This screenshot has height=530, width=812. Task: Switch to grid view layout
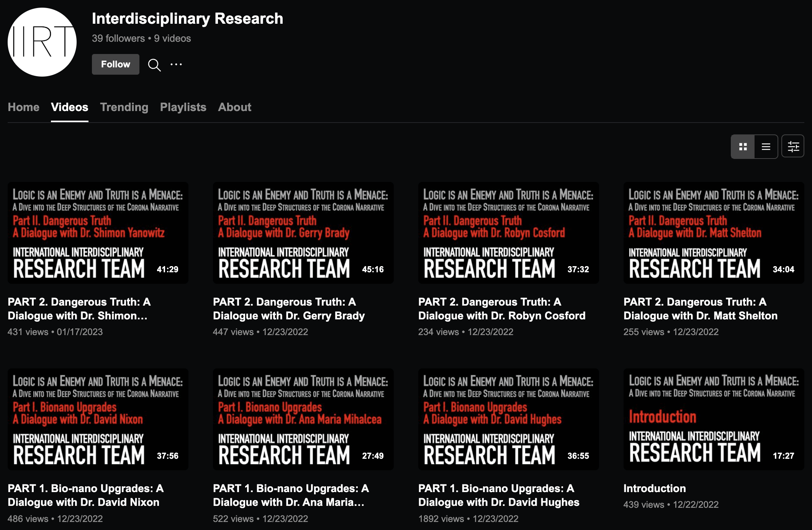pos(743,147)
